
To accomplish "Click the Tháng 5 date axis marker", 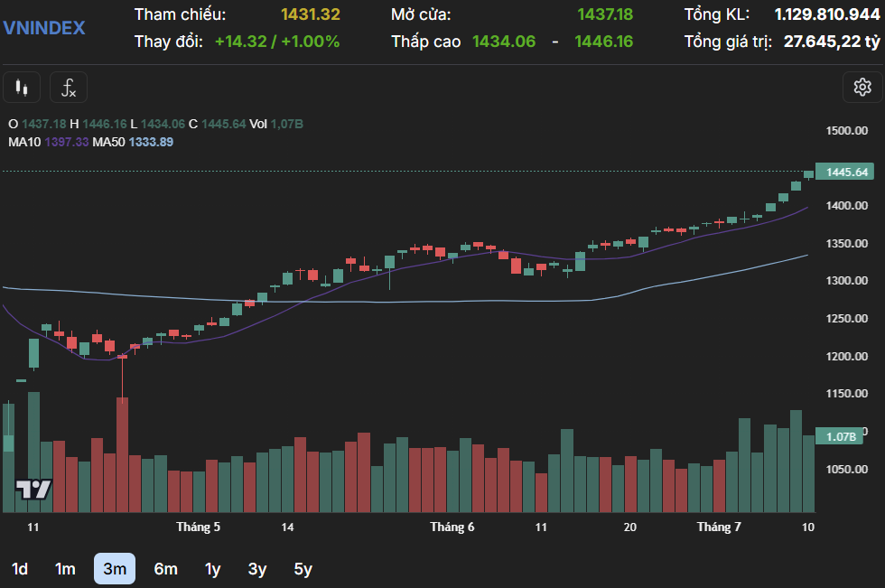I will tap(198, 527).
